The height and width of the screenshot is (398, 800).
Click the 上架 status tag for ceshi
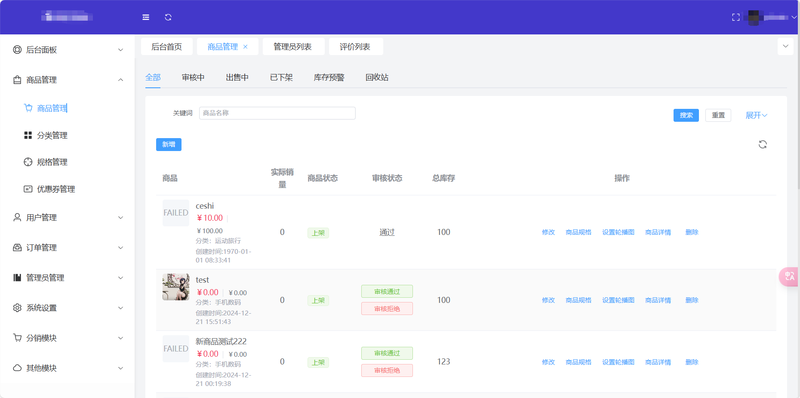click(318, 233)
